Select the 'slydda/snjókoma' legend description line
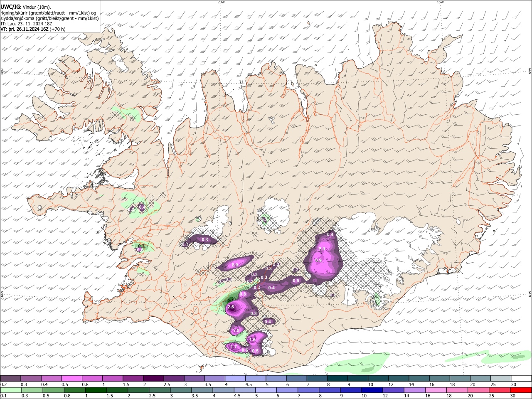532x399 pixels. coord(49,18)
